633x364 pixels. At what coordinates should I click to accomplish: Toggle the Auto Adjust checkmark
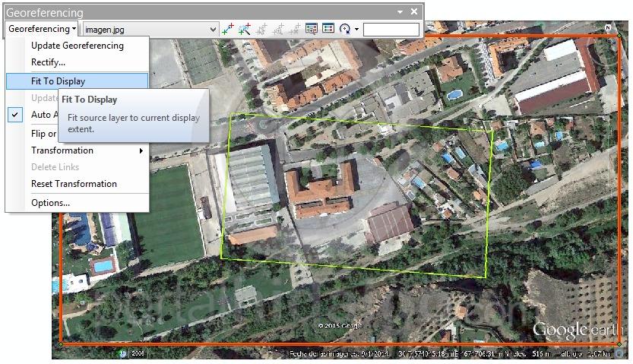(x=16, y=115)
